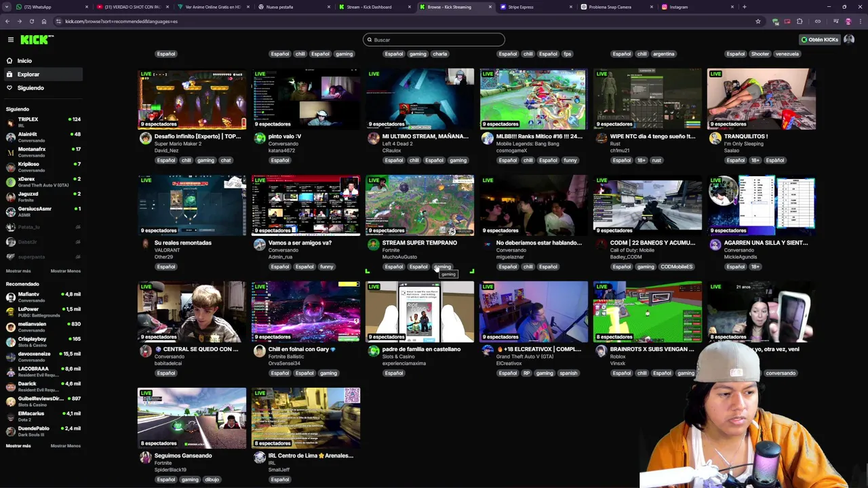Click cosmogameX streamer avatar

pyautogui.click(x=488, y=138)
